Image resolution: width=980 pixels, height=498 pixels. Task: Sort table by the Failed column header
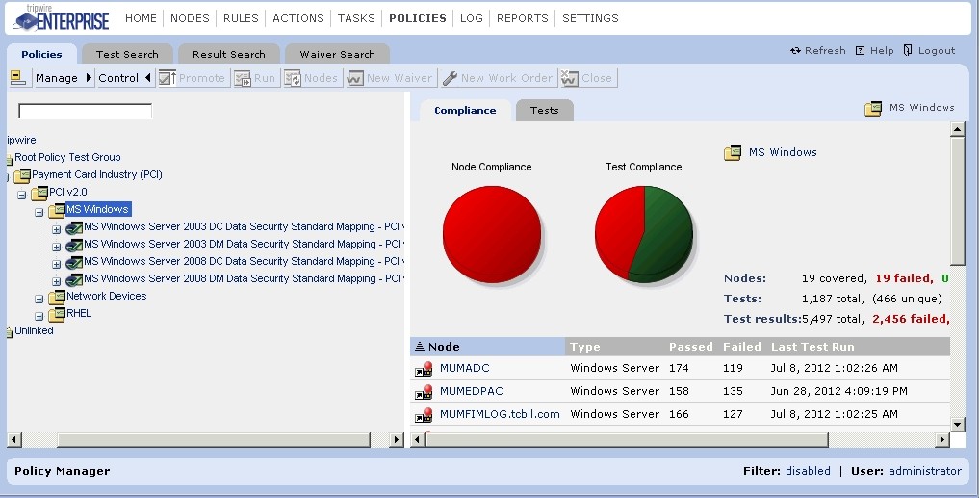click(x=742, y=347)
